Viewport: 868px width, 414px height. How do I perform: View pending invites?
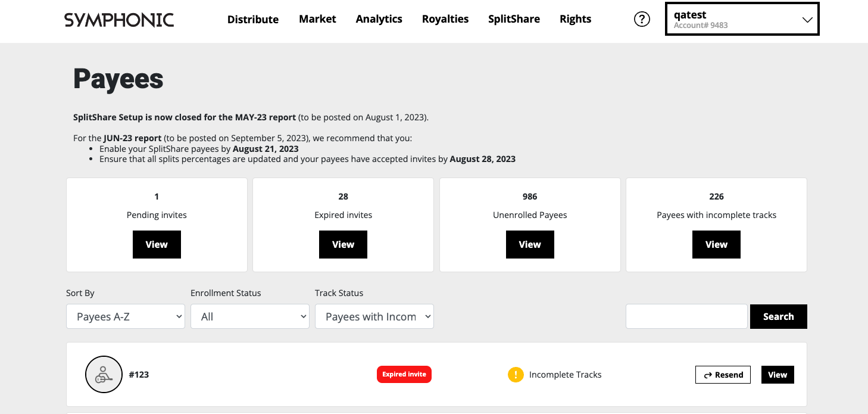(157, 244)
